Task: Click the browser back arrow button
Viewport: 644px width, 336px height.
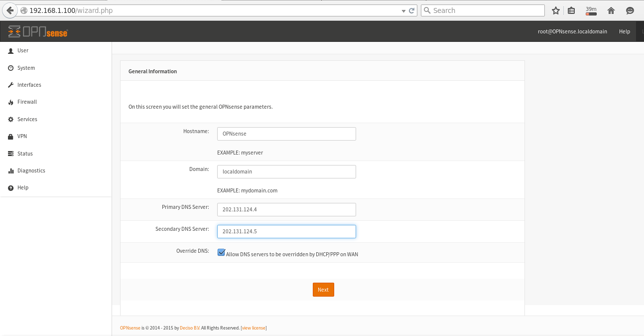Action: (10, 10)
